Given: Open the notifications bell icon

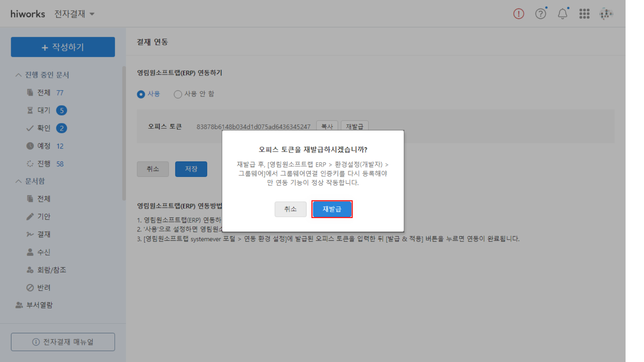Looking at the screenshot, I should point(562,14).
